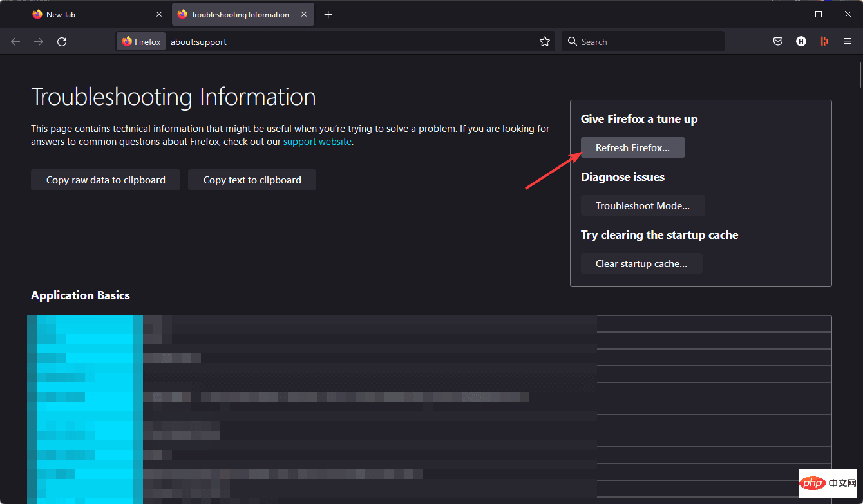Screen dimensions: 863x504
Task: Open Troubleshoot Mode
Action: 642,206
